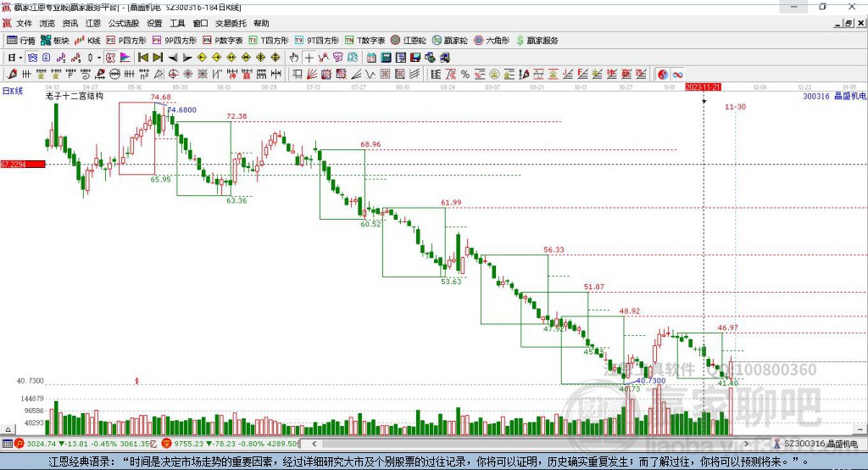Click the 68.96 resistance label
Viewport: 868px width, 470px height.
pyautogui.click(x=370, y=145)
